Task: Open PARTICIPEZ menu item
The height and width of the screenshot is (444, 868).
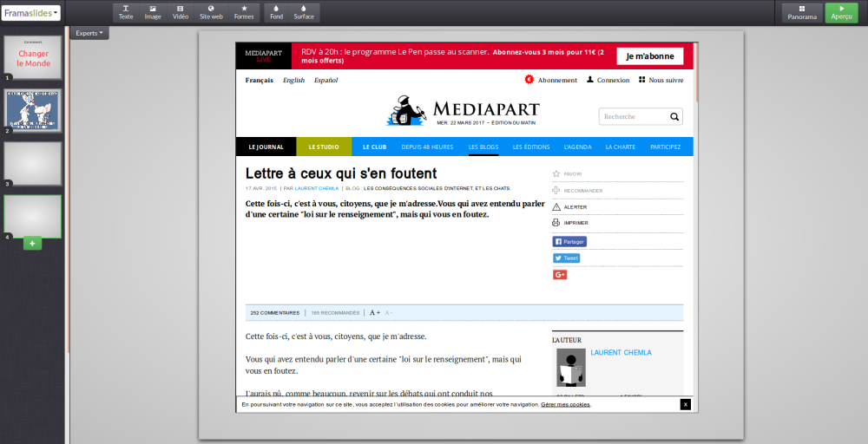Action: pos(666,147)
